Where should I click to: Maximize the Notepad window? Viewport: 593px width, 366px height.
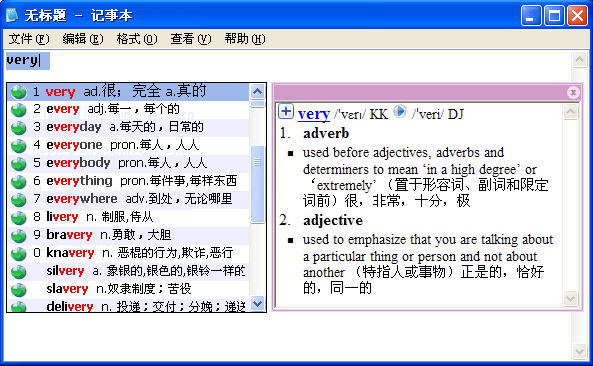click(x=554, y=16)
